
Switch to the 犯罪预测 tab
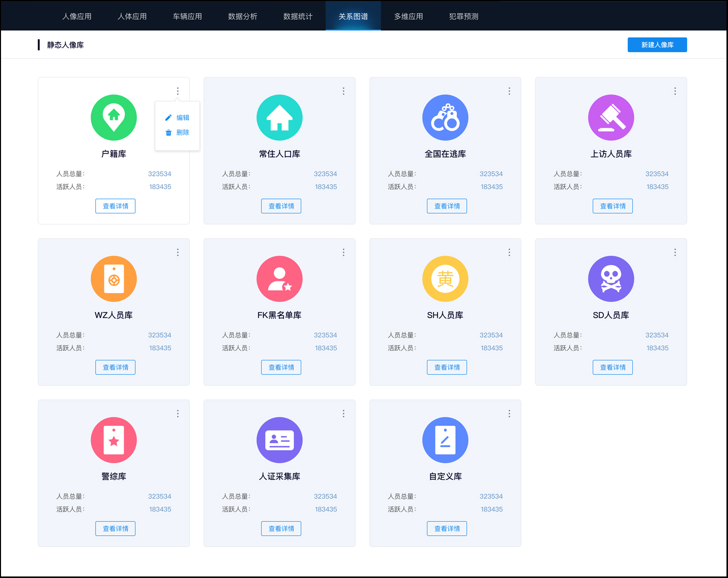point(464,16)
